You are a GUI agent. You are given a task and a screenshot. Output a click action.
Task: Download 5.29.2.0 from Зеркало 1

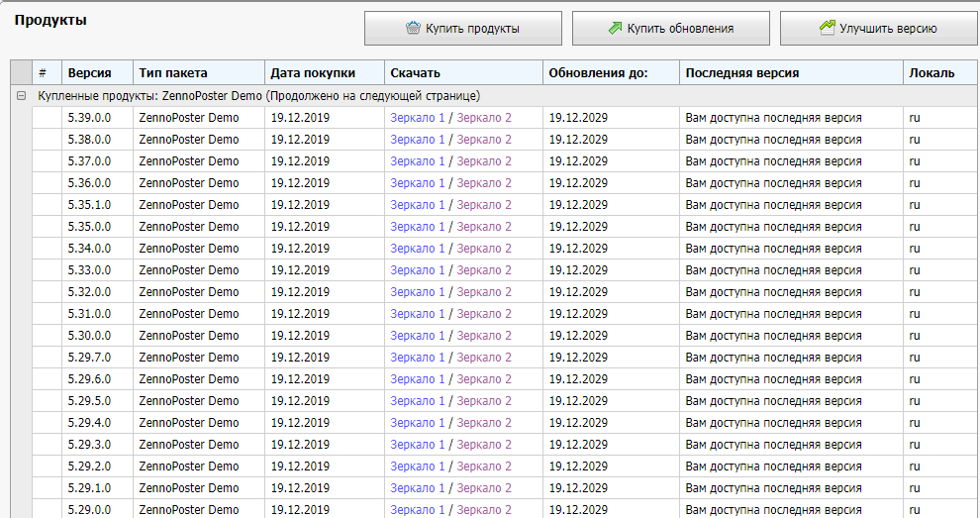418,466
